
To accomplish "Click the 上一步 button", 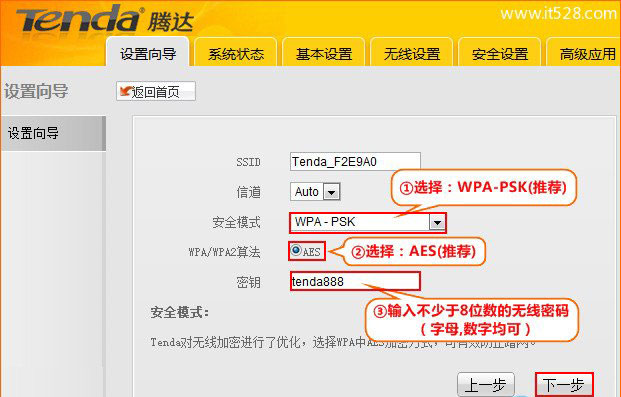I will (486, 384).
